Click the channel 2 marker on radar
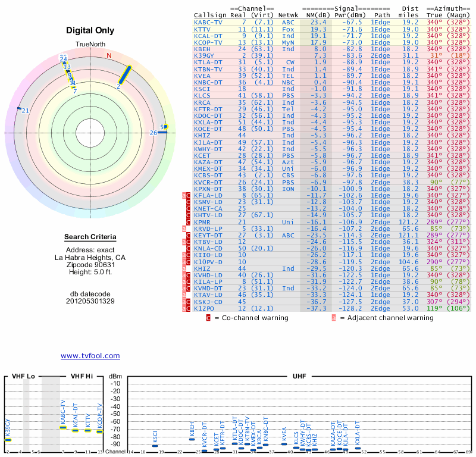This screenshot has width=476, height=457. click(125, 74)
